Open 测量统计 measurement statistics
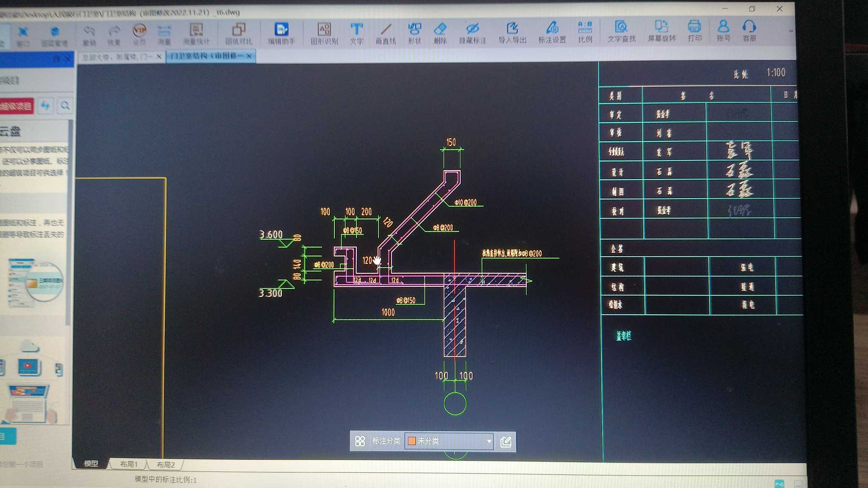Viewport: 868px width, 488px height. coord(196,34)
